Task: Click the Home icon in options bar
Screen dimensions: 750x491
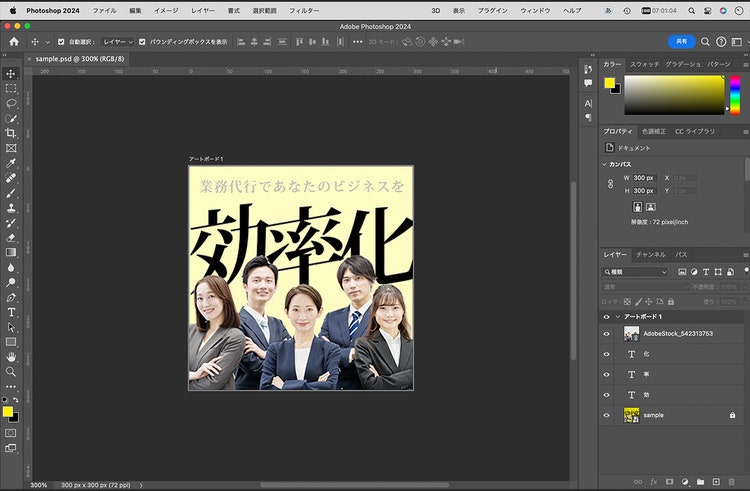Action: 14,42
